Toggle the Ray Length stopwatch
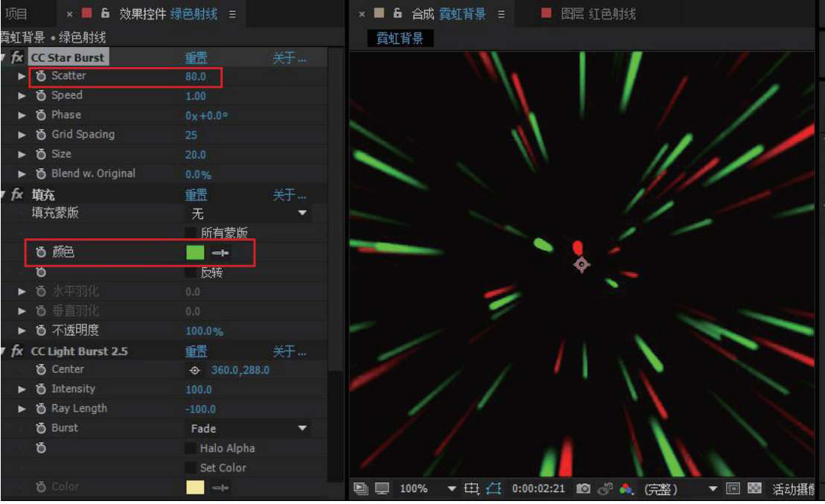The width and height of the screenshot is (825, 504). pos(41,409)
